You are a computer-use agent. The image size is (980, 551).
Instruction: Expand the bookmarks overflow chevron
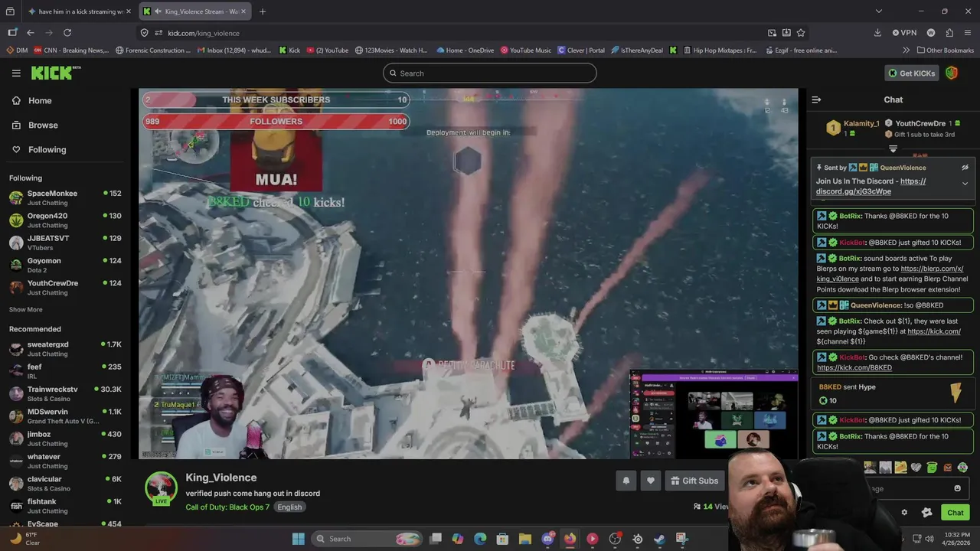click(x=906, y=51)
